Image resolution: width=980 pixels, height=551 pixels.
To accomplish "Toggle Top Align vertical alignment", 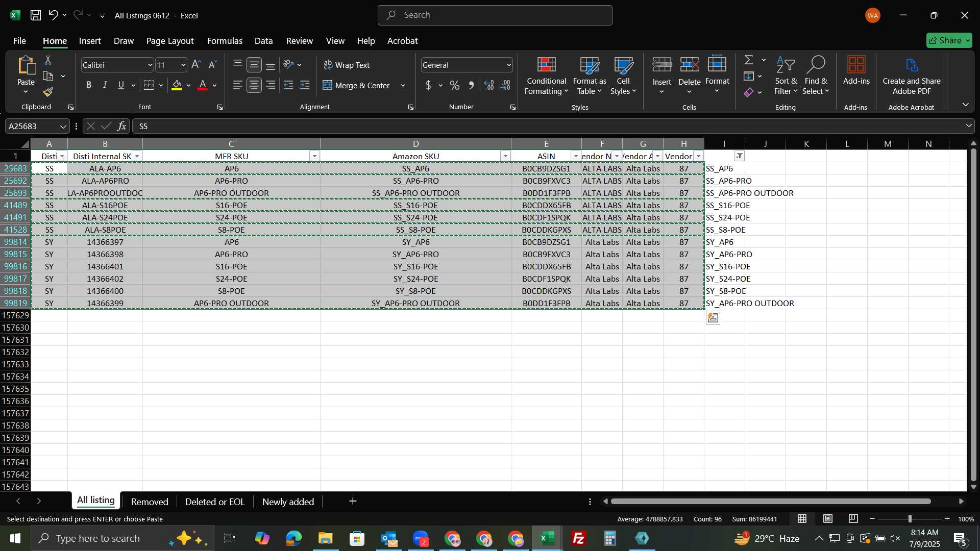I will click(237, 65).
